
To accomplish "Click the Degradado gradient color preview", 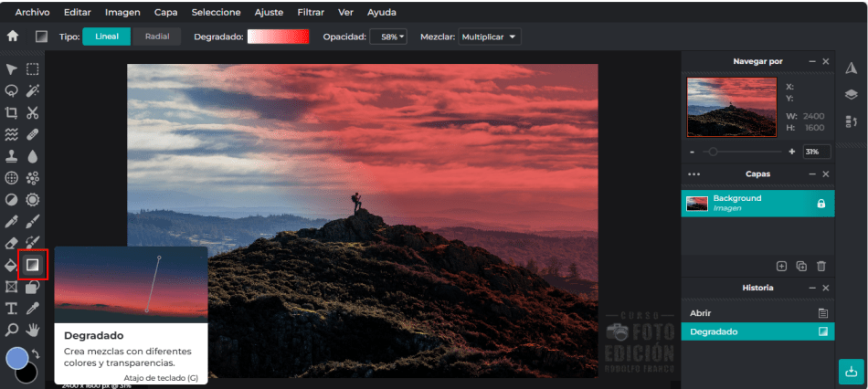I will click(x=279, y=37).
